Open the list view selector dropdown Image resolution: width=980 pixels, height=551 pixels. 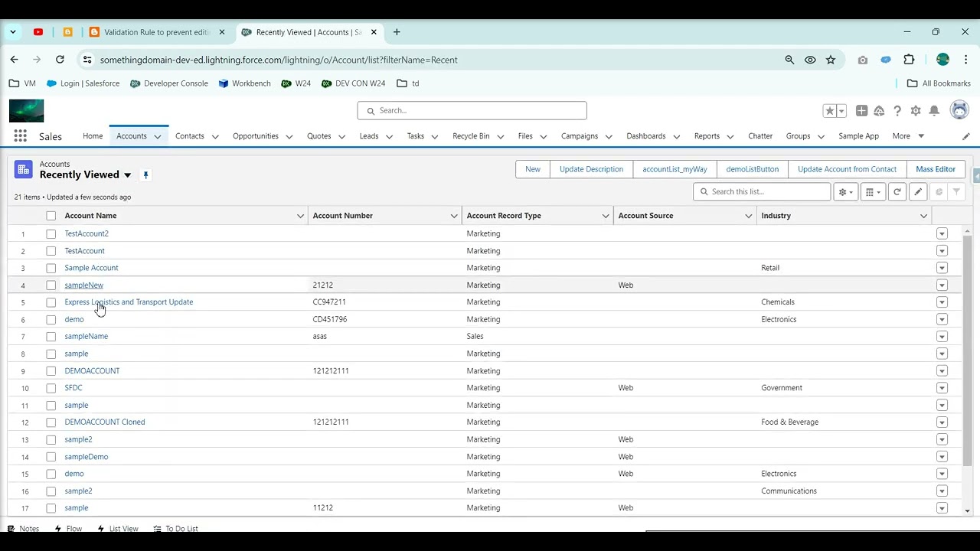(x=127, y=175)
